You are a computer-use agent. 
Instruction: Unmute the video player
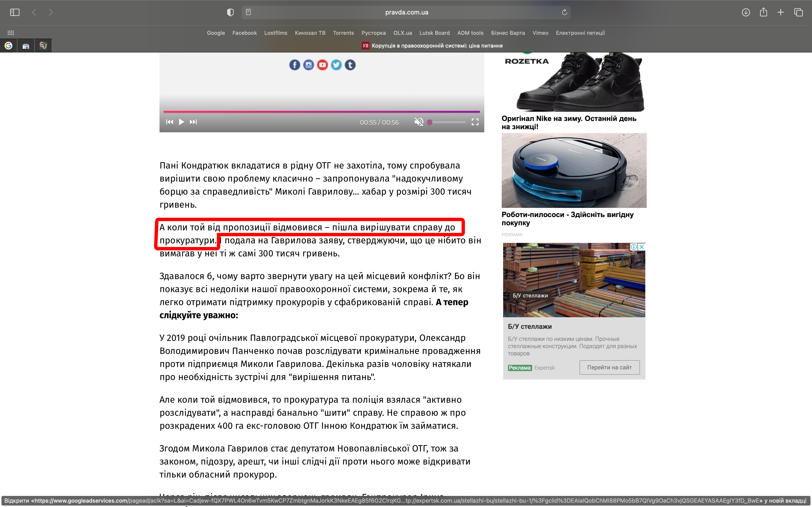(419, 122)
